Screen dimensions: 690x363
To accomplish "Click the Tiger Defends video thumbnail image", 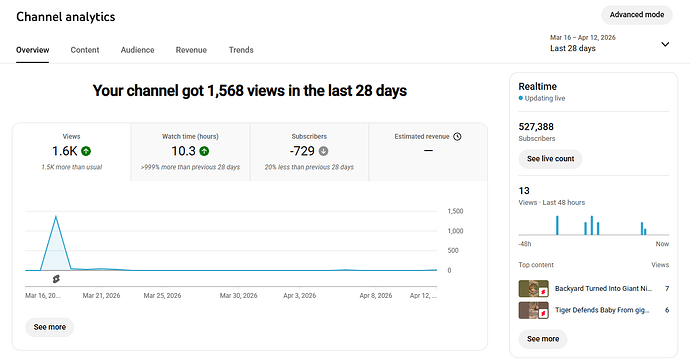I will tap(533, 310).
